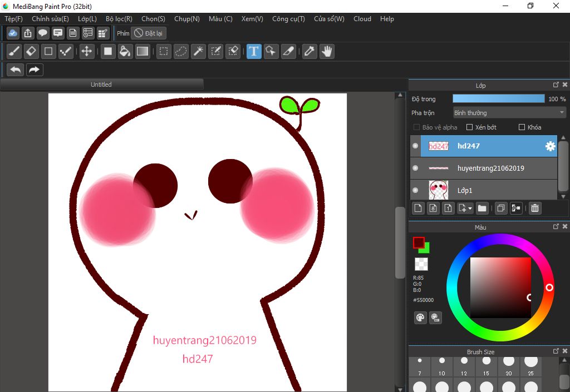This screenshot has height=392, width=570.
Task: Expand the add layer dropdown arrow
Action: (470, 209)
